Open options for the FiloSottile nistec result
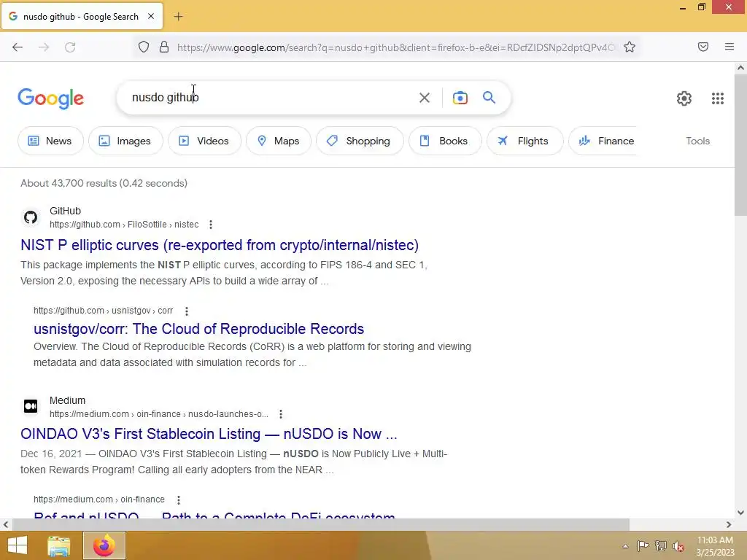This screenshot has width=747, height=560. click(211, 225)
